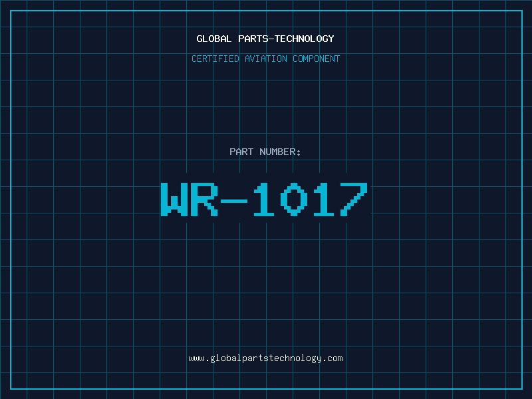Click the PART NUMBER: label

265,152
